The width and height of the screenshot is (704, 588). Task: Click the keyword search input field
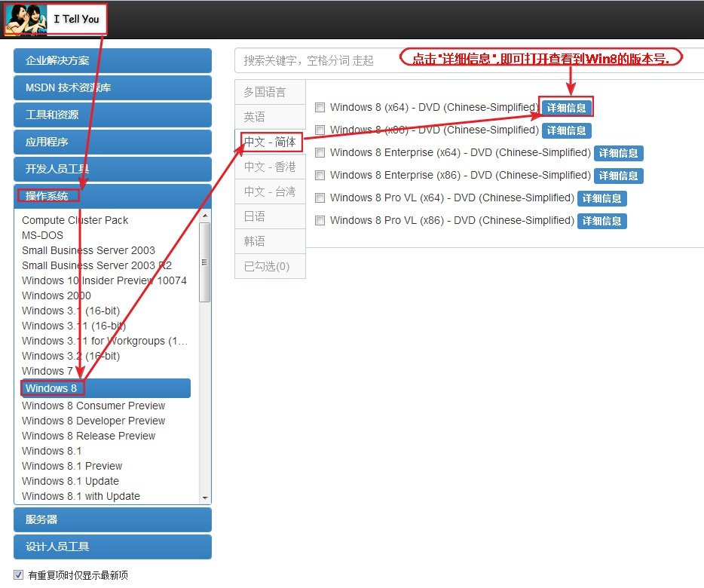click(339, 60)
